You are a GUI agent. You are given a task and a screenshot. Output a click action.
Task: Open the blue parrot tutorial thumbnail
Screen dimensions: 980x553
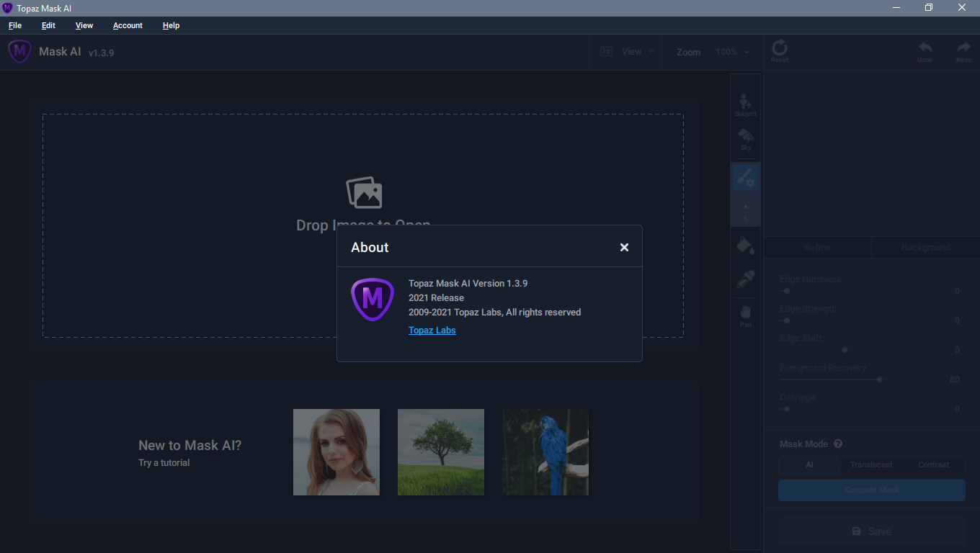pos(545,452)
